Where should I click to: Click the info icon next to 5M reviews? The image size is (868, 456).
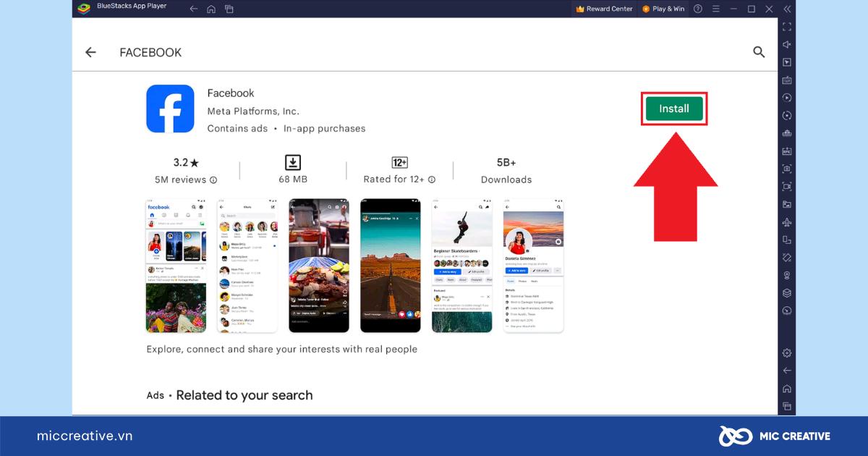213,180
